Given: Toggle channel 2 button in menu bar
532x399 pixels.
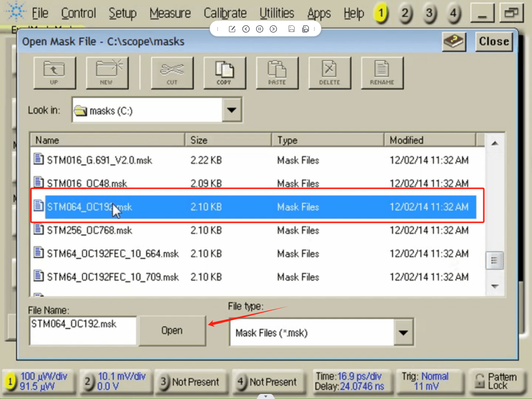Looking at the screenshot, I should pos(405,14).
